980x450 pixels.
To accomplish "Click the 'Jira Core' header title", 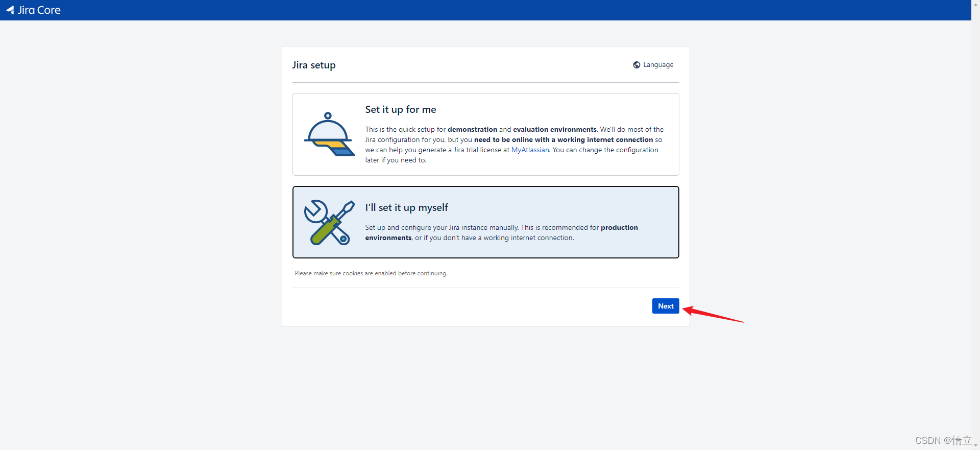I will (39, 10).
